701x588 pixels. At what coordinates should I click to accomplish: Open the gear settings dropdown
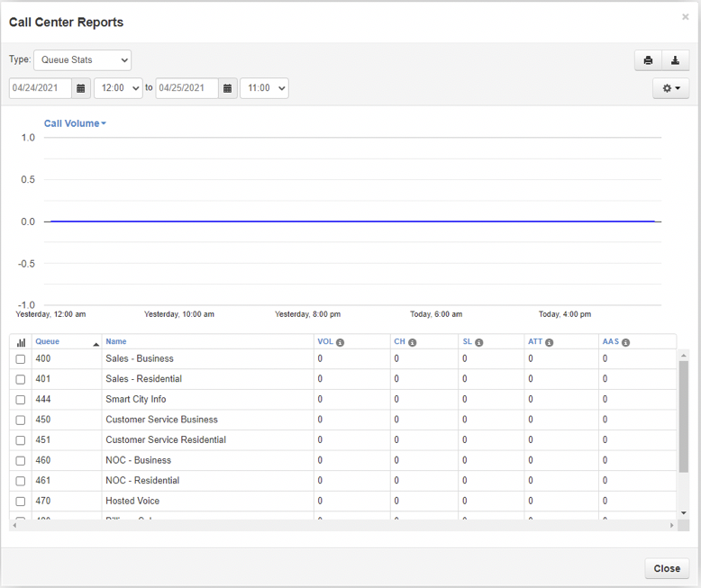(670, 88)
